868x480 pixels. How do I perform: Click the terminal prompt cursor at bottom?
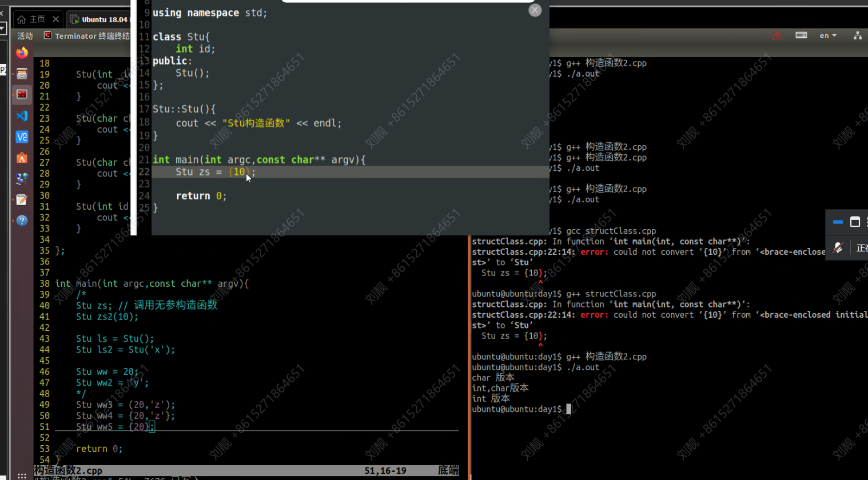568,409
